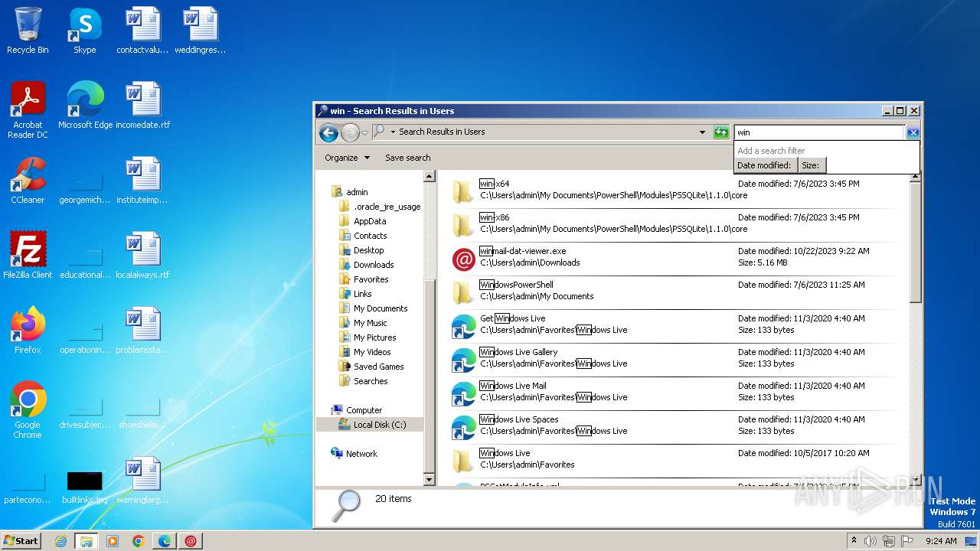Open the Recycle Bin desktop icon
980x551 pixels.
pos(28,31)
